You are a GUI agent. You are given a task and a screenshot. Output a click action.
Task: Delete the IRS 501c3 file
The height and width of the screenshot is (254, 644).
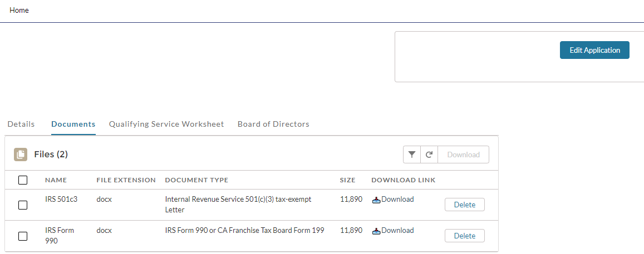(x=465, y=205)
